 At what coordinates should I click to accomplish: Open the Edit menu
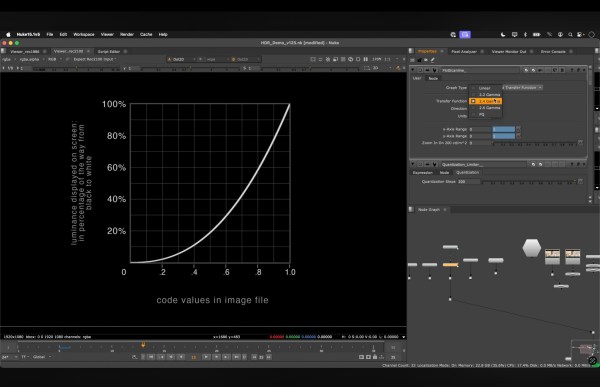click(63, 34)
